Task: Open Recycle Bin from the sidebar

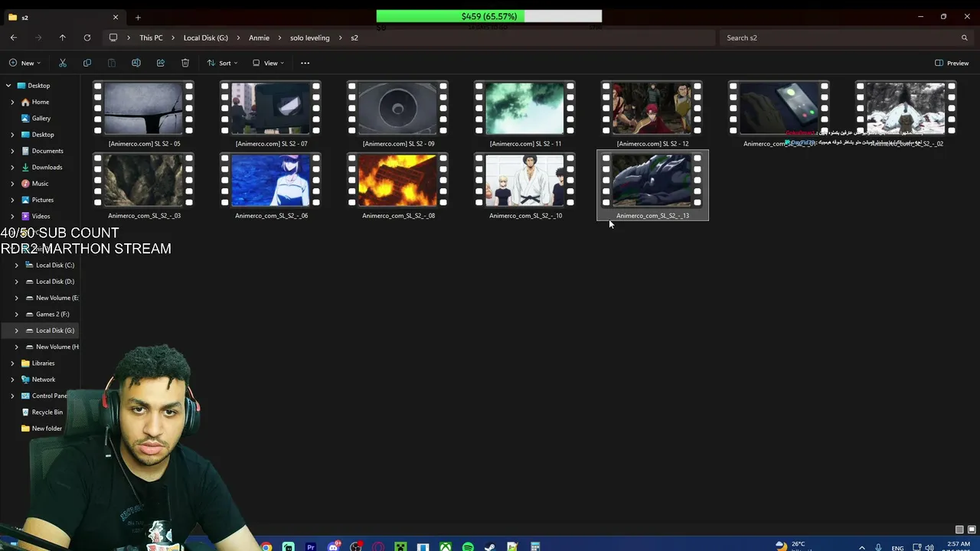Action: (47, 412)
